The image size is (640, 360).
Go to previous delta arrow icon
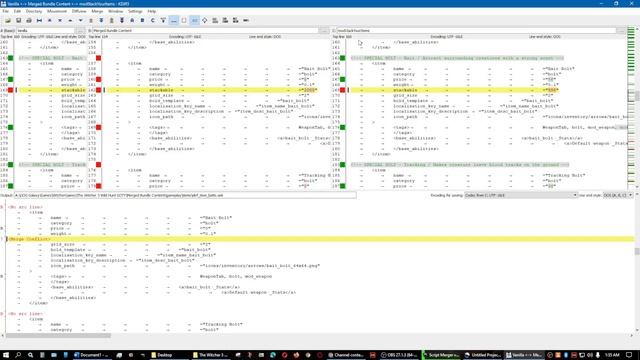70,20
